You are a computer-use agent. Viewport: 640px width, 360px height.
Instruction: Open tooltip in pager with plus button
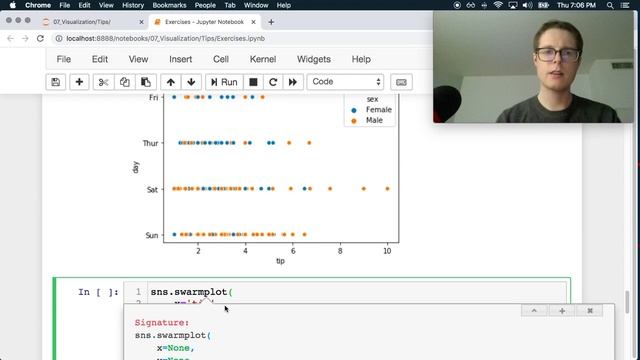562,311
